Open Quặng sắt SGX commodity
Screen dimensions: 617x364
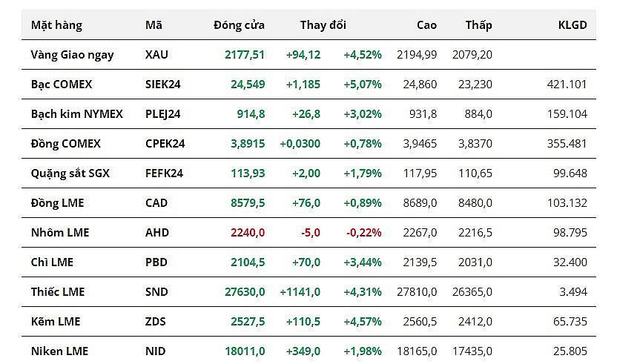pos(70,173)
